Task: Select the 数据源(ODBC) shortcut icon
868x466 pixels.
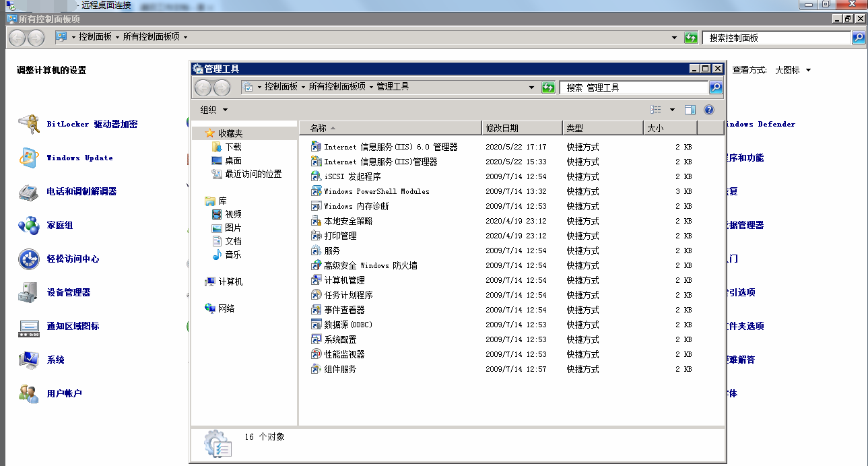Action: coord(316,325)
